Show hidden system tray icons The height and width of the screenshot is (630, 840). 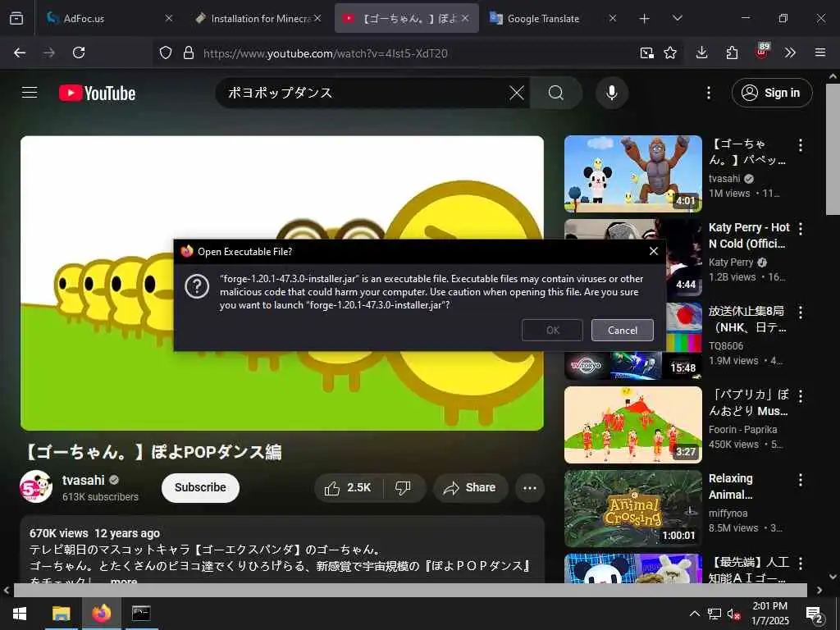pos(694,614)
